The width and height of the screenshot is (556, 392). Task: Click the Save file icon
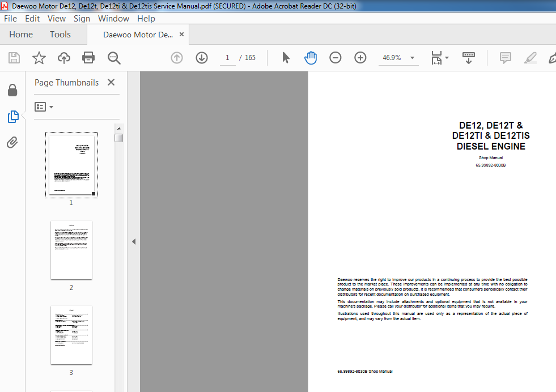(14, 58)
